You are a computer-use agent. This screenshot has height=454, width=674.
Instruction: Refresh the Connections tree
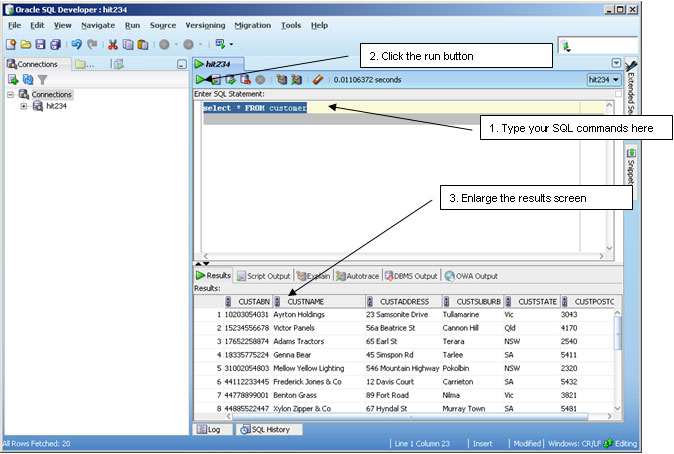tap(28, 79)
